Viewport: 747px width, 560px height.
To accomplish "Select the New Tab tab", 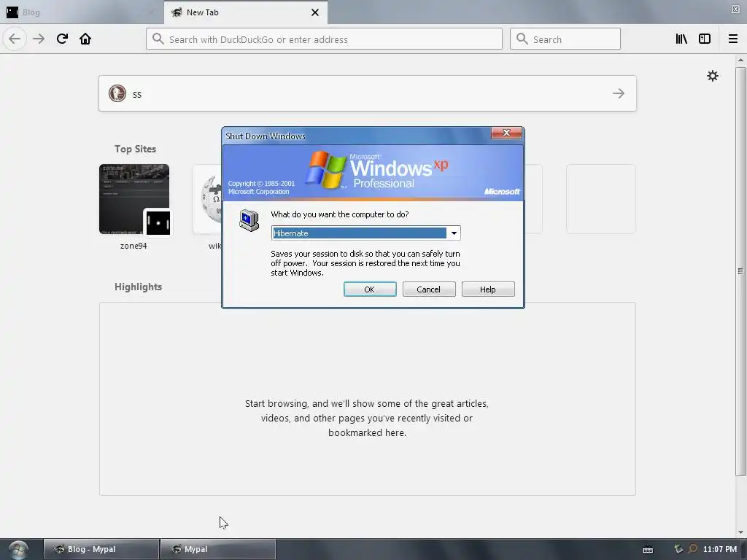I will coord(245,12).
